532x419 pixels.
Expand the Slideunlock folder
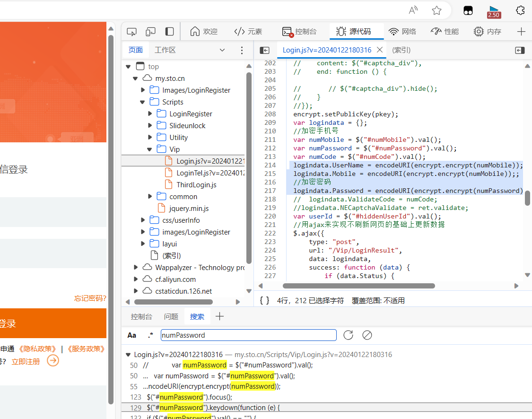pyautogui.click(x=150, y=125)
